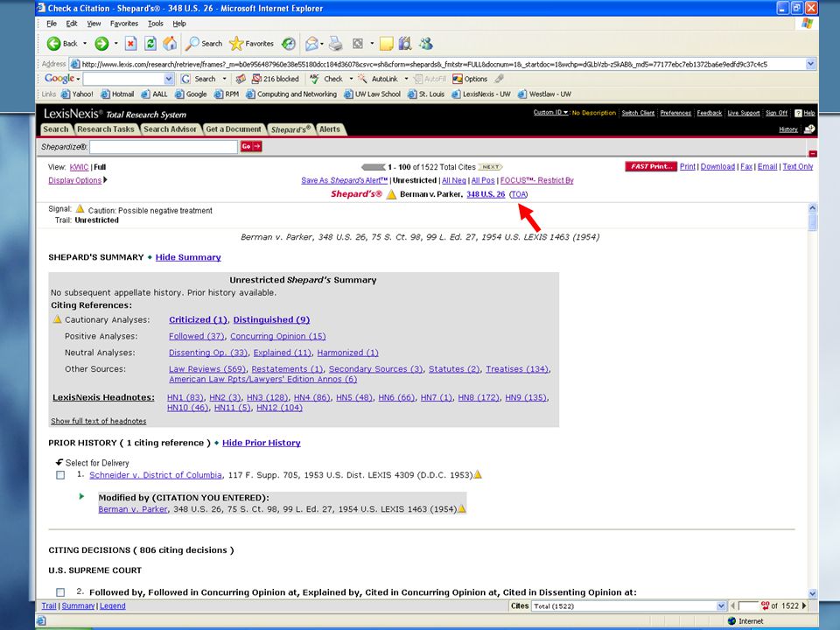Open the Forward button dropdown arrow
Screen dimensions: 840x630
click(x=115, y=44)
